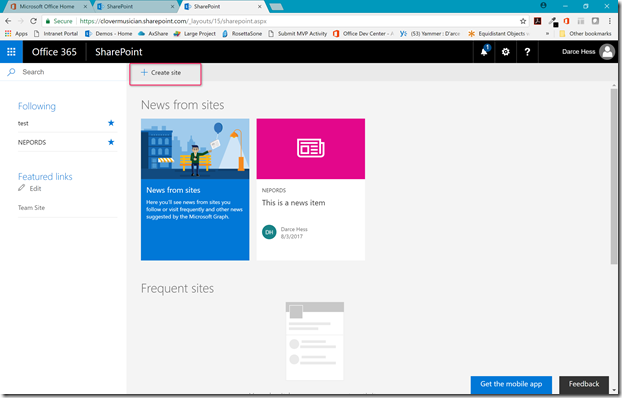This screenshot has height=398, width=622.
Task: Click the DH author avatar circle
Action: point(269,232)
